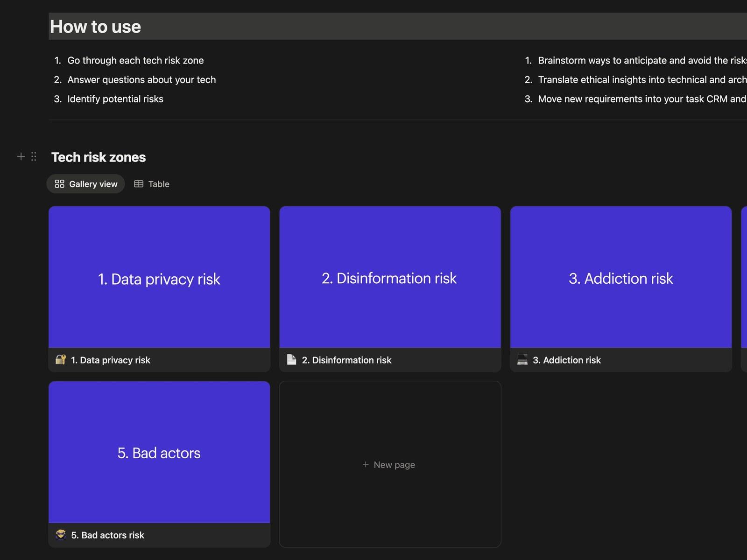Viewport: 747px width, 560px height.
Task: Add a New page to the gallery
Action: click(390, 464)
